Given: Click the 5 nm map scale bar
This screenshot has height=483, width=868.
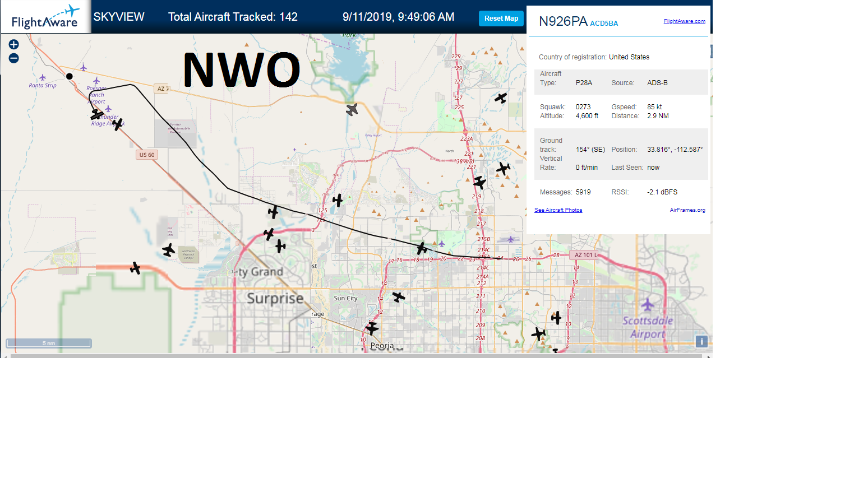Looking at the screenshot, I should coord(49,343).
